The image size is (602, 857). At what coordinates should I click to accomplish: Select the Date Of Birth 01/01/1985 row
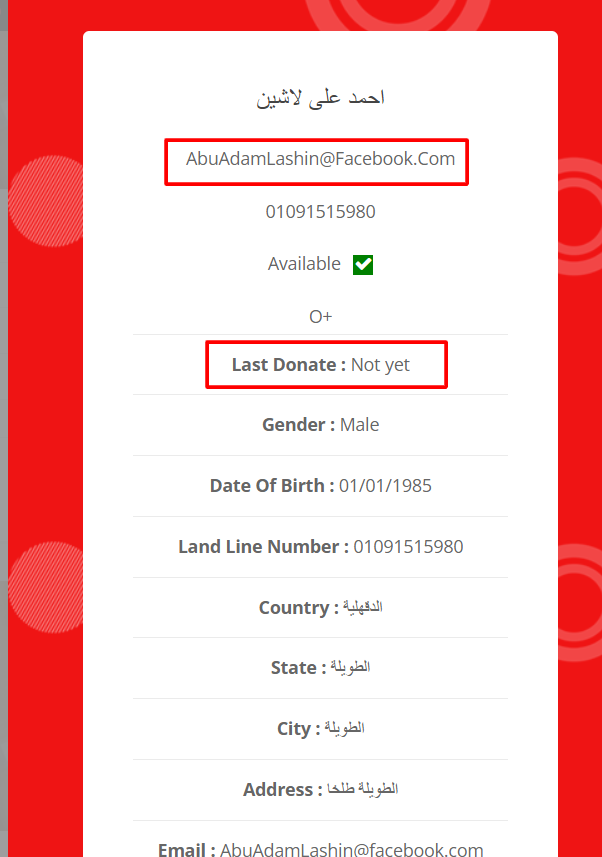(320, 485)
